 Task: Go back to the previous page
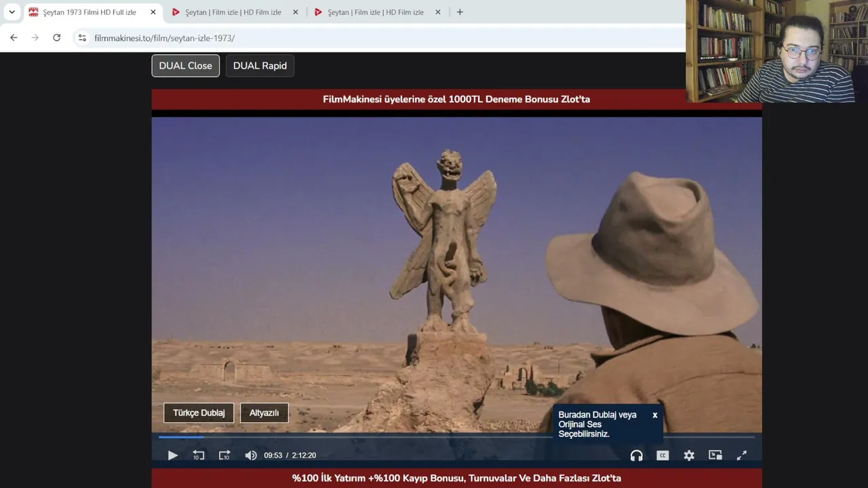pos(14,38)
